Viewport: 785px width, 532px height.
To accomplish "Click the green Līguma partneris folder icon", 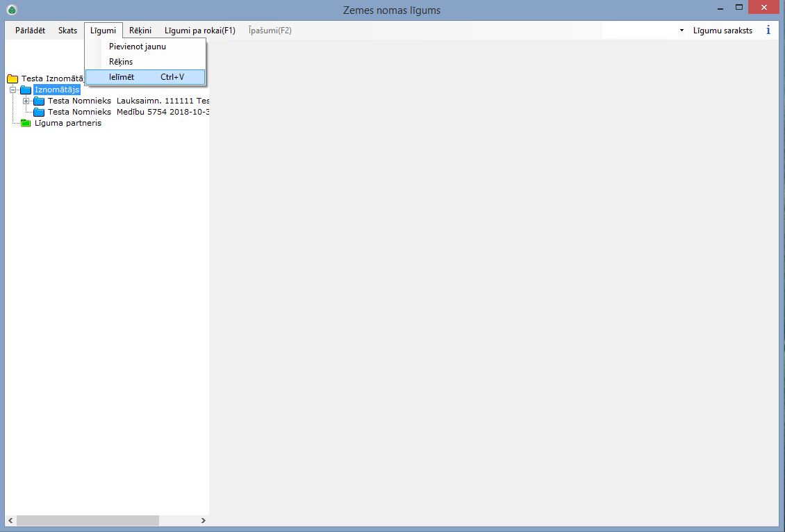I will click(26, 123).
